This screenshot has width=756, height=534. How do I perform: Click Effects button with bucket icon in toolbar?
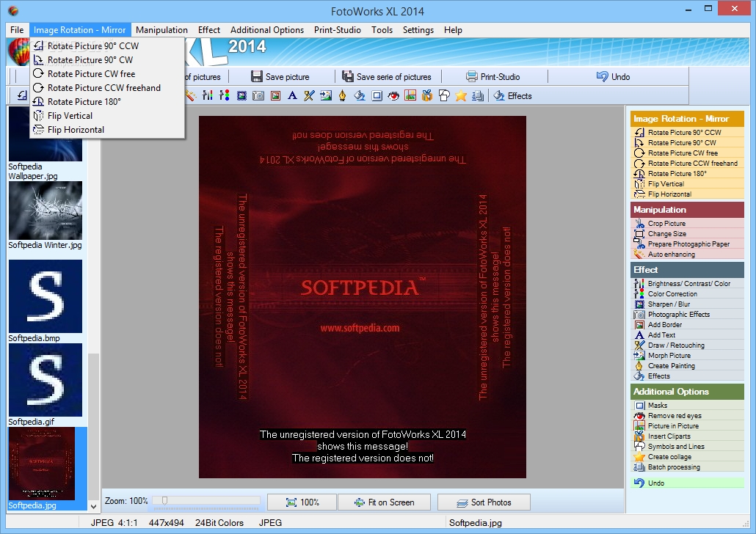(512, 96)
